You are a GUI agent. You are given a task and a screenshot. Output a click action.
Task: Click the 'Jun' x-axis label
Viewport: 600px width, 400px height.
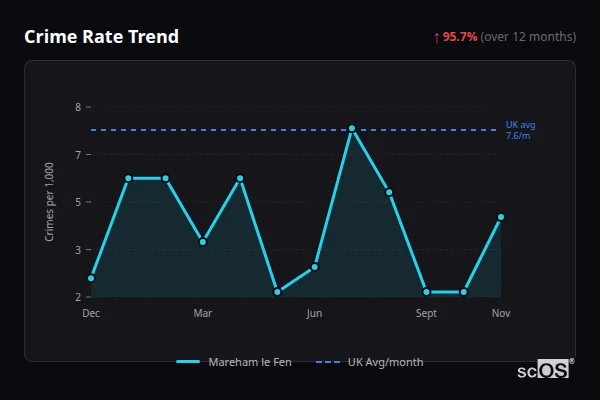314,313
